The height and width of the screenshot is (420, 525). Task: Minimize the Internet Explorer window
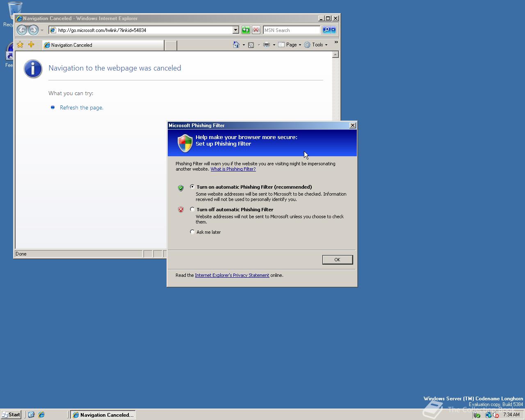[x=321, y=18]
